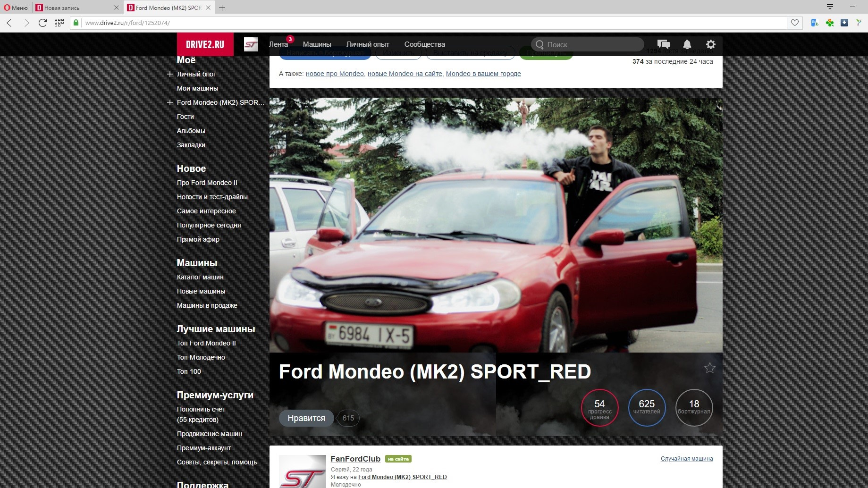View the 615 likes count
This screenshot has width=868, height=488.
348,418
